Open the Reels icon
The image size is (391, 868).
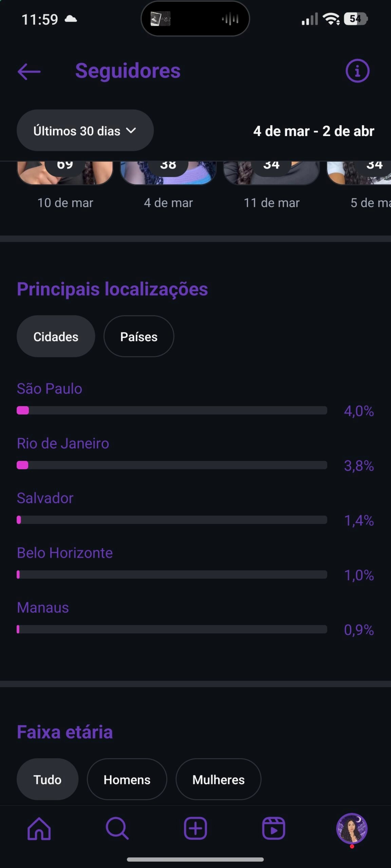[x=274, y=828]
